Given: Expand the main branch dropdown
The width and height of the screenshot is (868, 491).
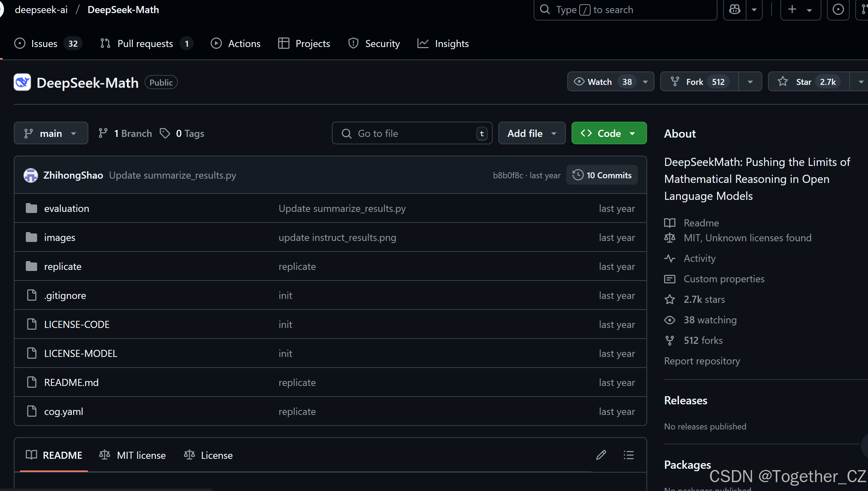Looking at the screenshot, I should (x=51, y=133).
